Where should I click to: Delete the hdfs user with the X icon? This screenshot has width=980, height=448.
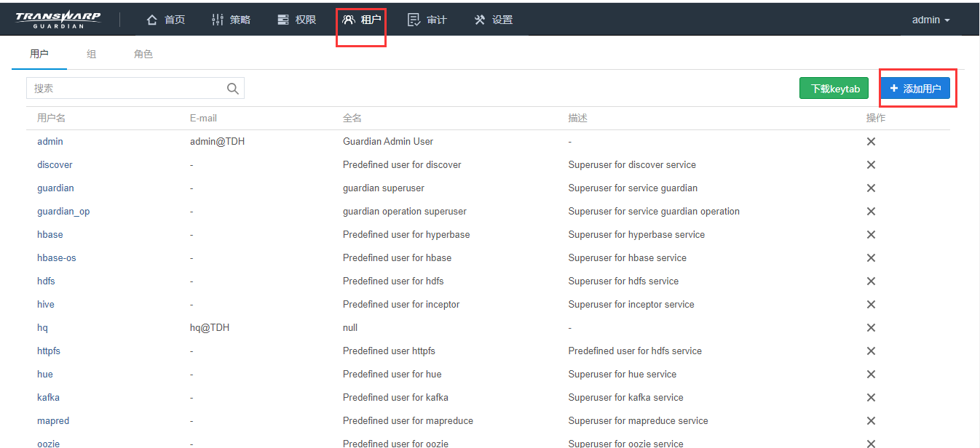point(871,281)
